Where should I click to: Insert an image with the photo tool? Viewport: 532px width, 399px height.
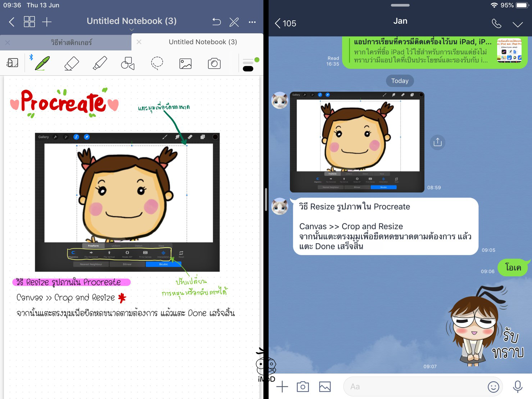click(x=185, y=64)
